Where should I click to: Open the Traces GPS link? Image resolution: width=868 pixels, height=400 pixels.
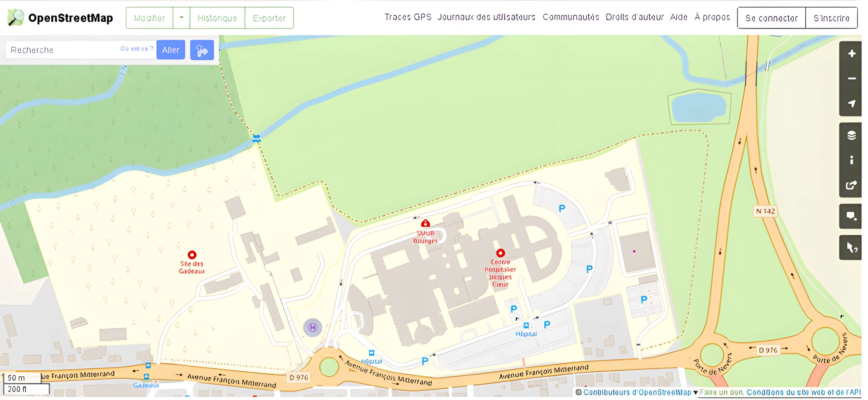pyautogui.click(x=408, y=17)
